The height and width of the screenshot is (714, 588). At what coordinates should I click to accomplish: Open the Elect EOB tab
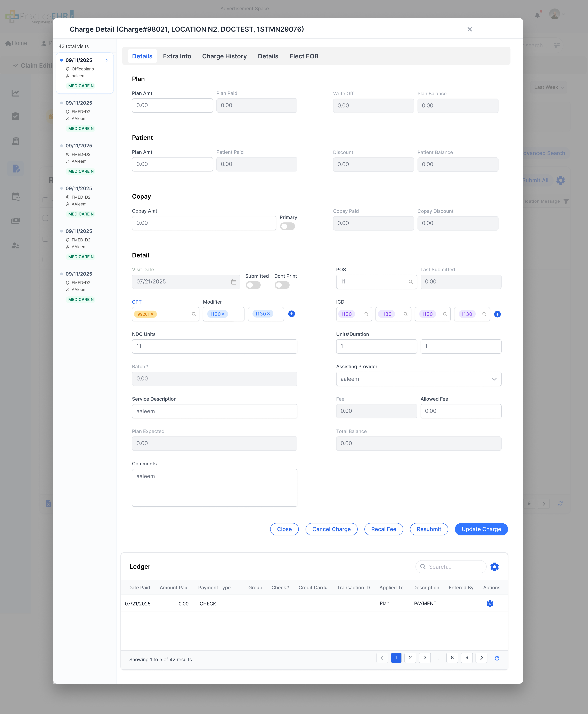304,56
